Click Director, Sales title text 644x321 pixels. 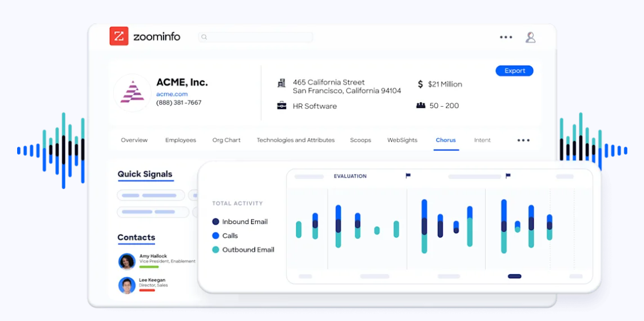pos(153,285)
